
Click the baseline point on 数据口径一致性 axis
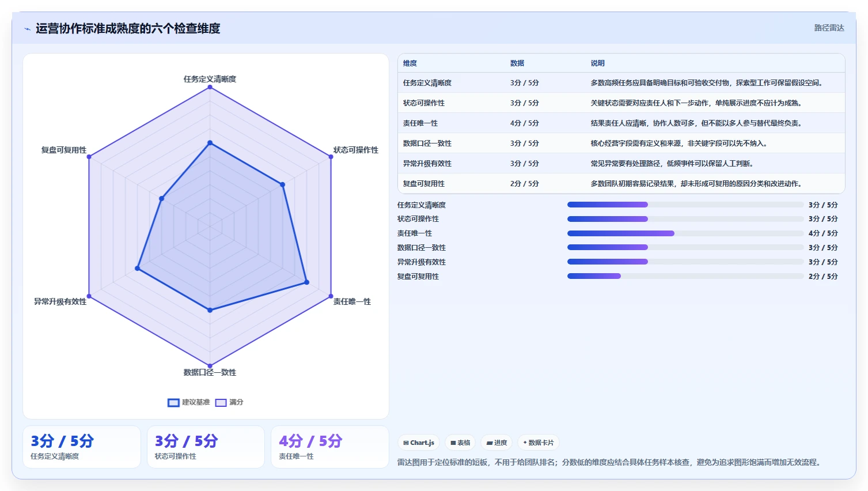coord(210,310)
